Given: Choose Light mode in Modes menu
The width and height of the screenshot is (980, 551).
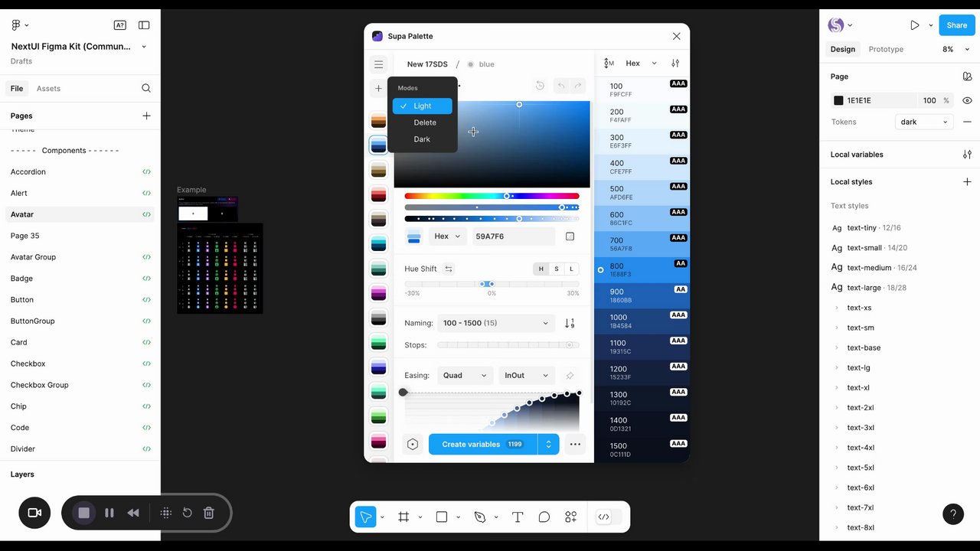Looking at the screenshot, I should tap(423, 106).
